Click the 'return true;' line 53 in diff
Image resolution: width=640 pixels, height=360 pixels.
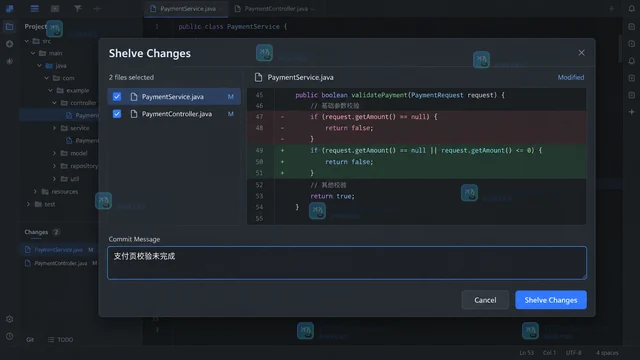pyautogui.click(x=417, y=196)
